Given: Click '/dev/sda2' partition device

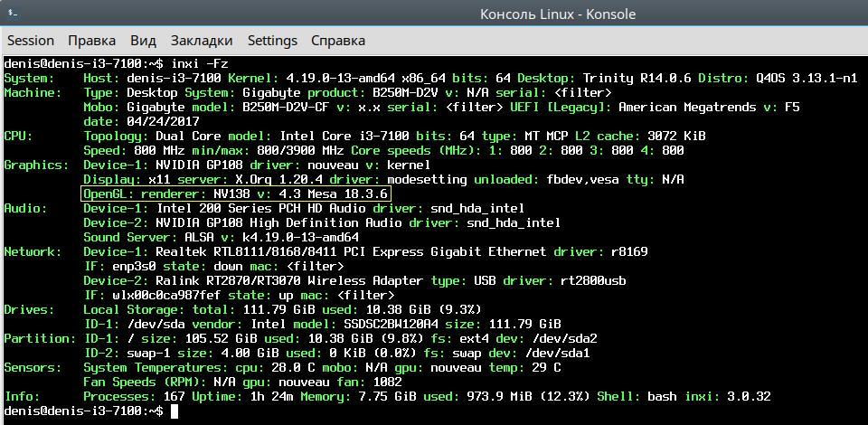Looking at the screenshot, I should (564, 338).
